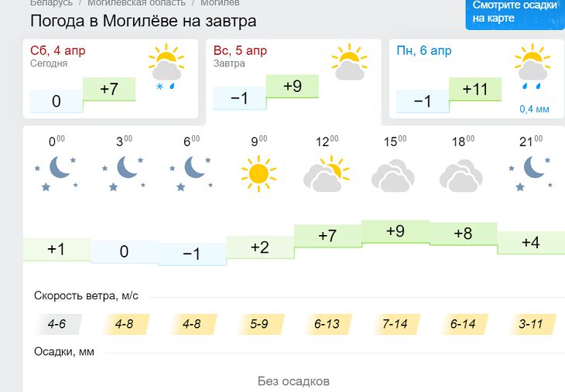The height and width of the screenshot is (392, 565).
Task: Click the sunny icon at 9:00
Action: [x=259, y=172]
